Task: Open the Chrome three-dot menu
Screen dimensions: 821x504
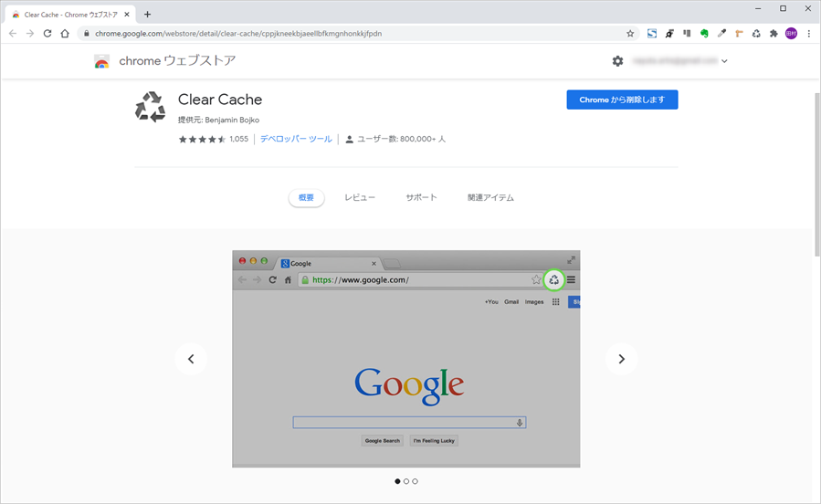Action: tap(809, 34)
